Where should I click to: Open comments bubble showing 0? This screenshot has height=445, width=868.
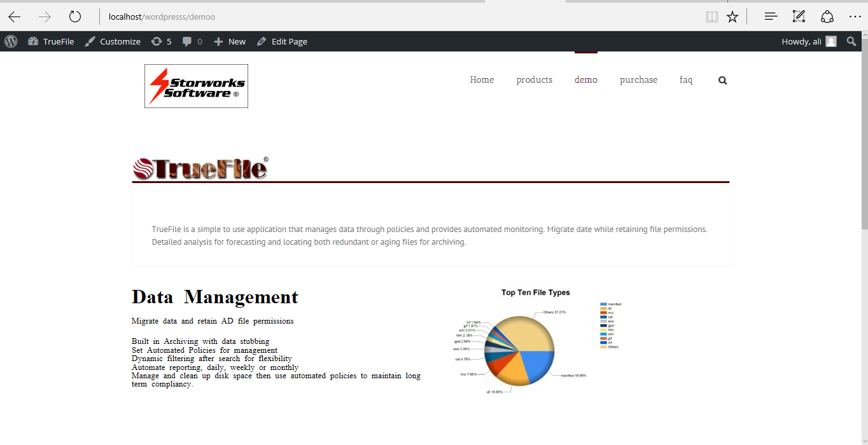click(x=192, y=41)
